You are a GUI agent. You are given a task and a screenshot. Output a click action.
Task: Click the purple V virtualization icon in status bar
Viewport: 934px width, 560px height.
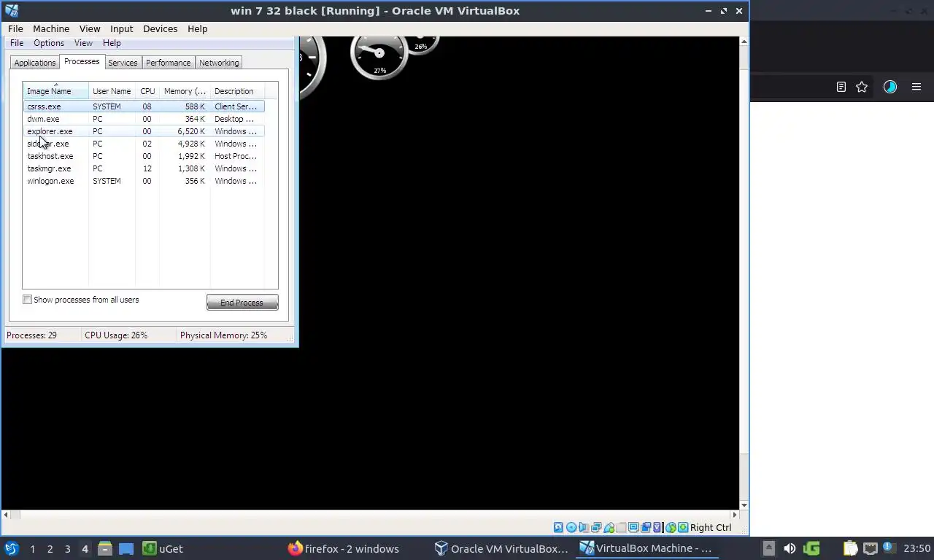point(657,527)
